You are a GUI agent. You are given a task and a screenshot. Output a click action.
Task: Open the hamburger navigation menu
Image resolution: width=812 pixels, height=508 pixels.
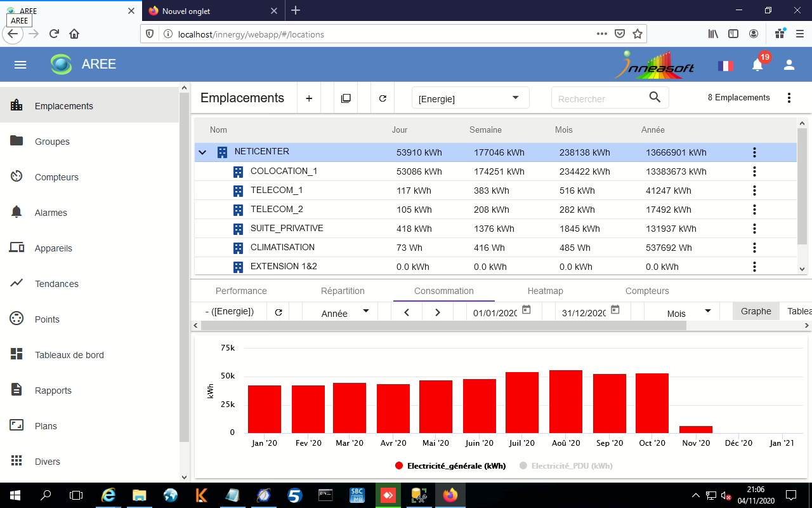[x=20, y=65]
